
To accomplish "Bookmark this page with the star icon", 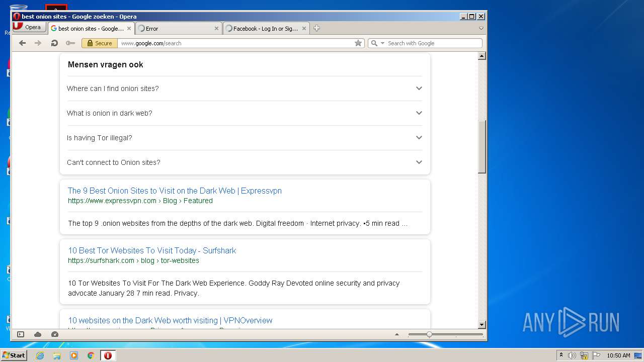I will coord(358,43).
